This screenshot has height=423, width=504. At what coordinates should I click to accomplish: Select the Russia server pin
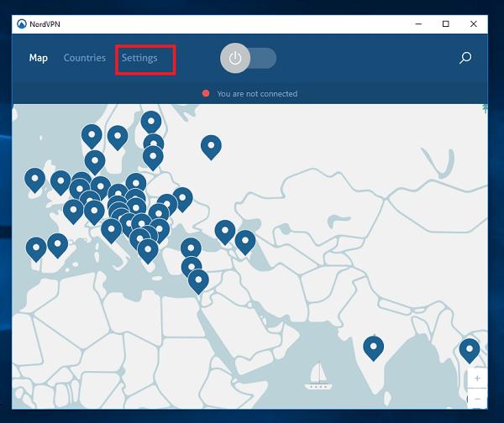pos(211,147)
